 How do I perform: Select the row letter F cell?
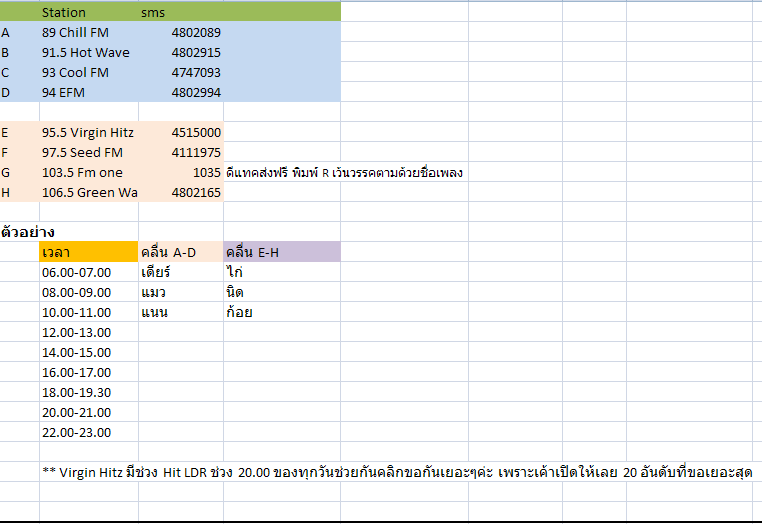click(19, 152)
